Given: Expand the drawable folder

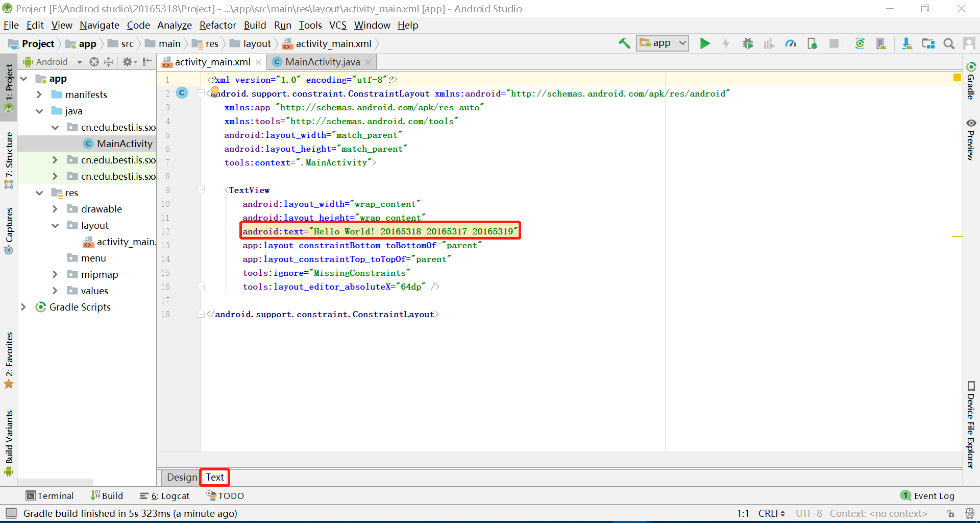Looking at the screenshot, I should [55, 209].
